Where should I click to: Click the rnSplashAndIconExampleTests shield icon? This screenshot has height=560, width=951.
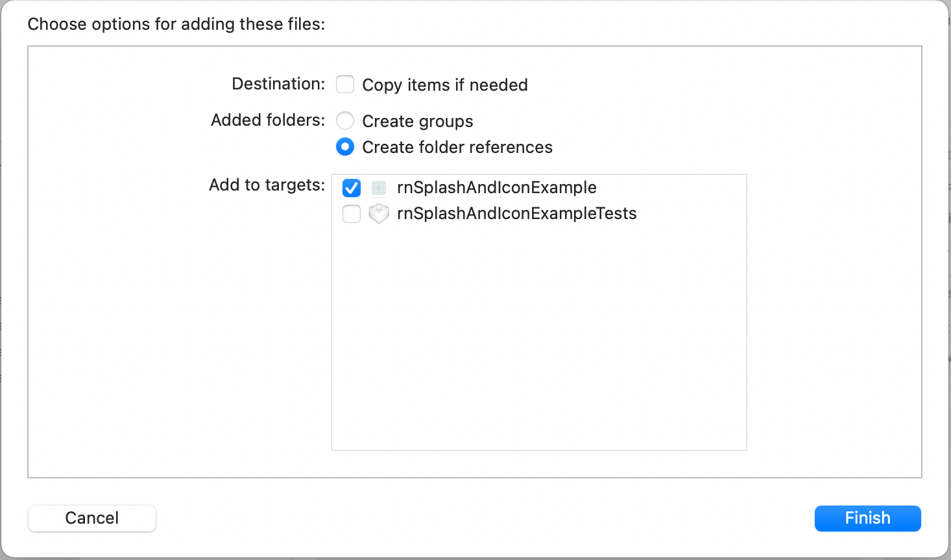(x=379, y=213)
